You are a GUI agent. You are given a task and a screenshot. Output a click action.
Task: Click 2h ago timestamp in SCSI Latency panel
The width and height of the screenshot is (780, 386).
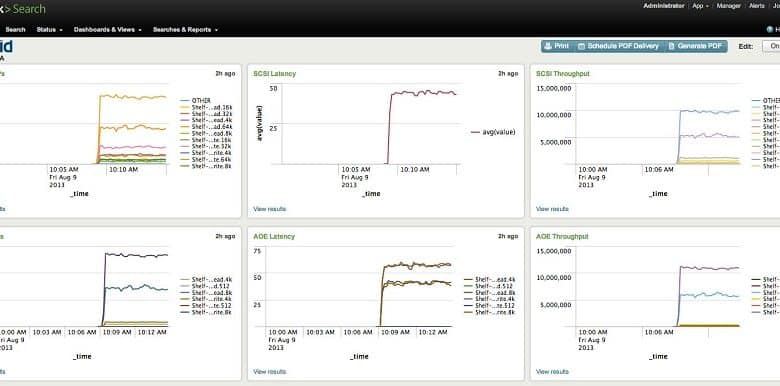(x=508, y=74)
